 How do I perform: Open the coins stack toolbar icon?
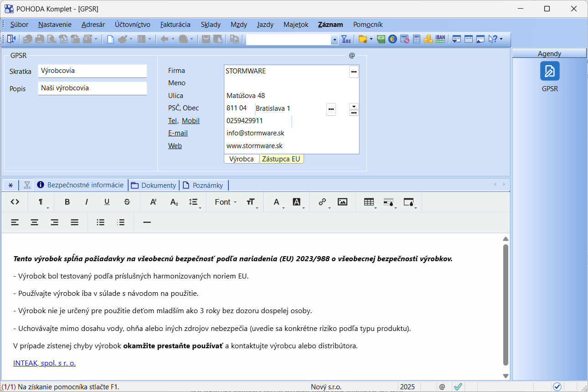point(428,39)
